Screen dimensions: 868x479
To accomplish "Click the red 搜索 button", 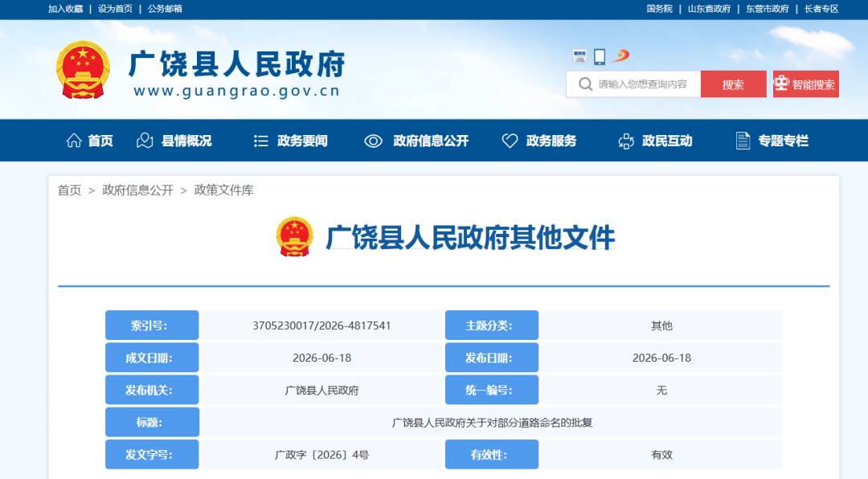I will coord(734,84).
